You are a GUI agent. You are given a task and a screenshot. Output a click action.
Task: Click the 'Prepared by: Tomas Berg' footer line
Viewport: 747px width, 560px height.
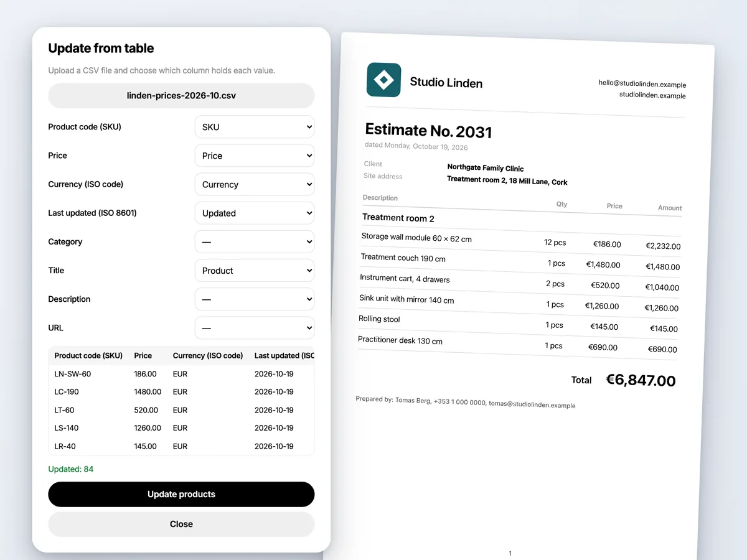point(466,402)
